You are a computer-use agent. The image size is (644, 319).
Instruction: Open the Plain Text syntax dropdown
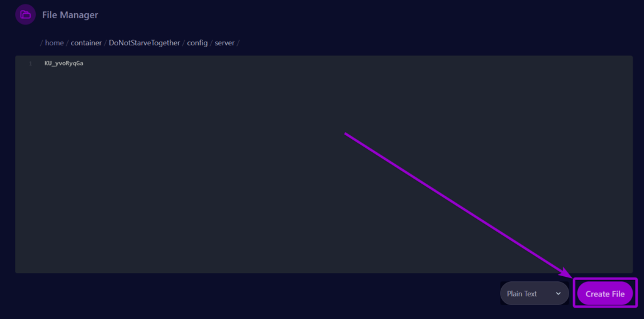coord(528,294)
